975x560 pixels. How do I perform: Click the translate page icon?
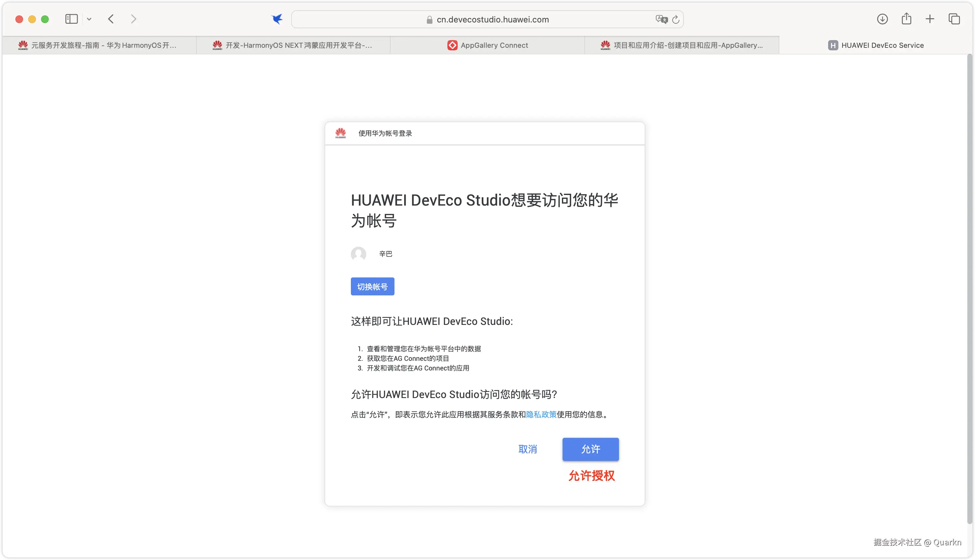click(x=661, y=19)
